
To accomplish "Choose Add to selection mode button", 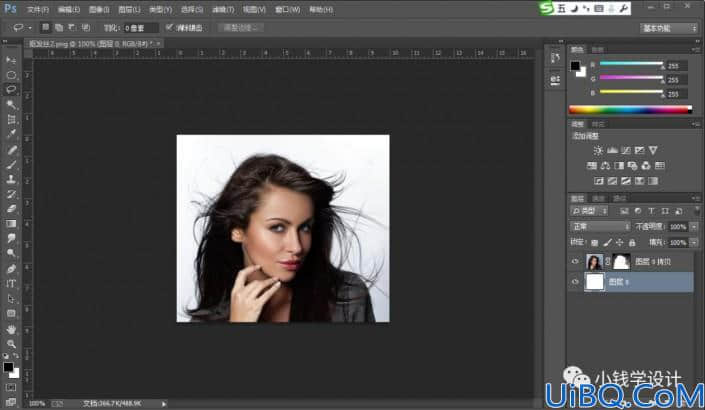I will point(59,28).
